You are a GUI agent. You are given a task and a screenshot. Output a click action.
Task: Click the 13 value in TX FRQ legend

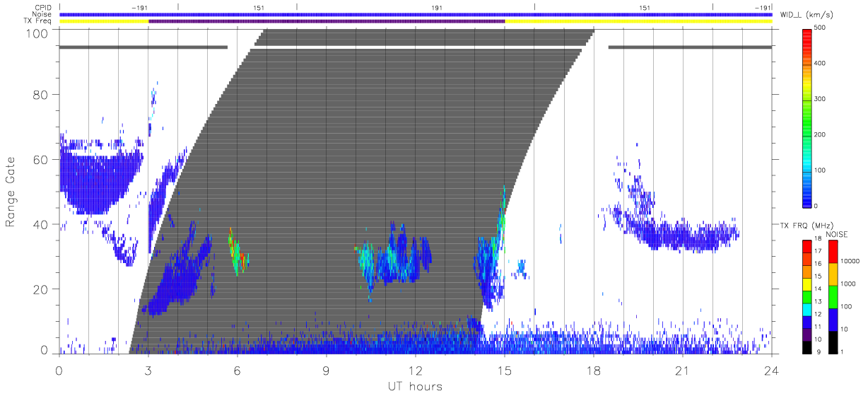[819, 301]
